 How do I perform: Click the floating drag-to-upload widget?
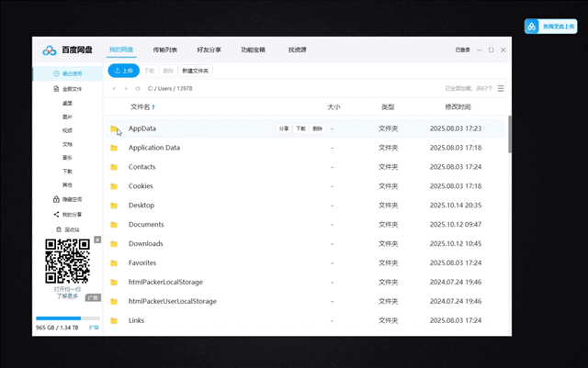coord(551,27)
